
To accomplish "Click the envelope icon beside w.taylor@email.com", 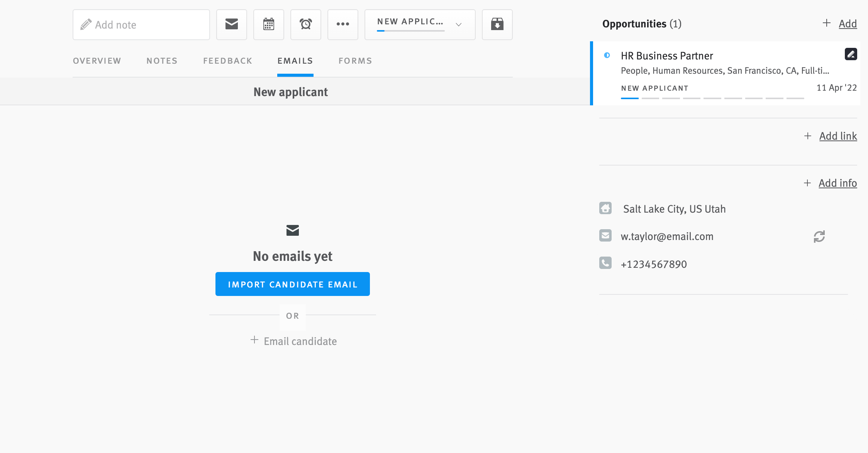I will [x=605, y=235].
